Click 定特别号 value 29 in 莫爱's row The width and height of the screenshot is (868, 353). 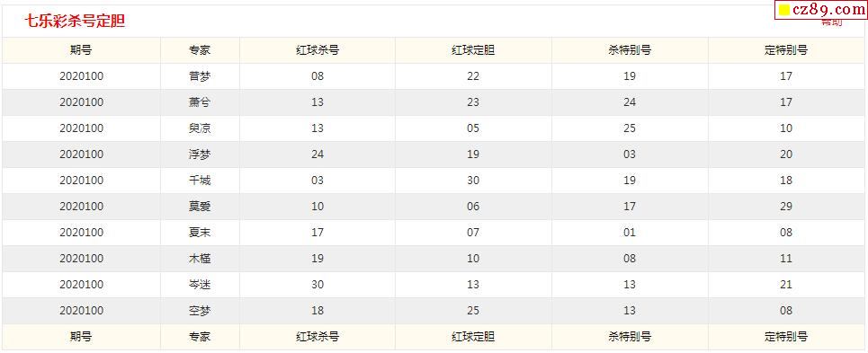[786, 207]
